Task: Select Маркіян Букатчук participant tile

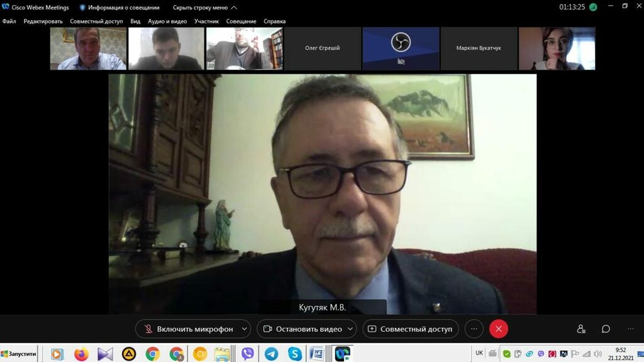Action: tap(479, 48)
